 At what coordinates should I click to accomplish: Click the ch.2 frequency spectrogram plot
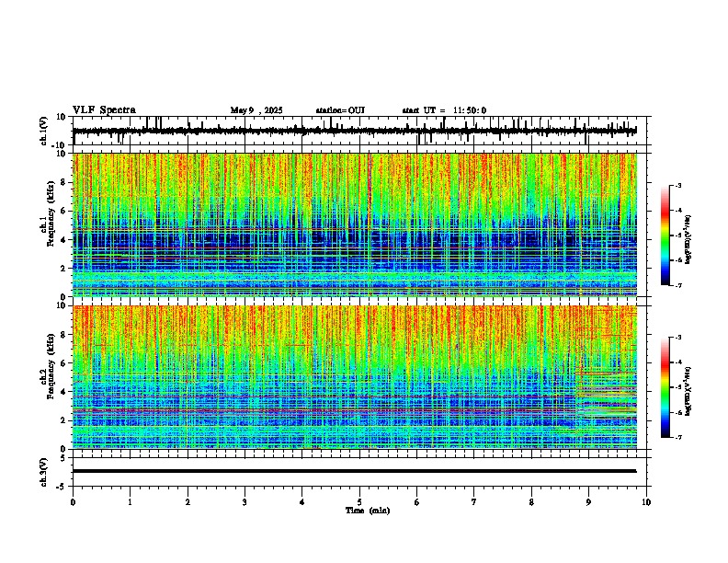355,377
